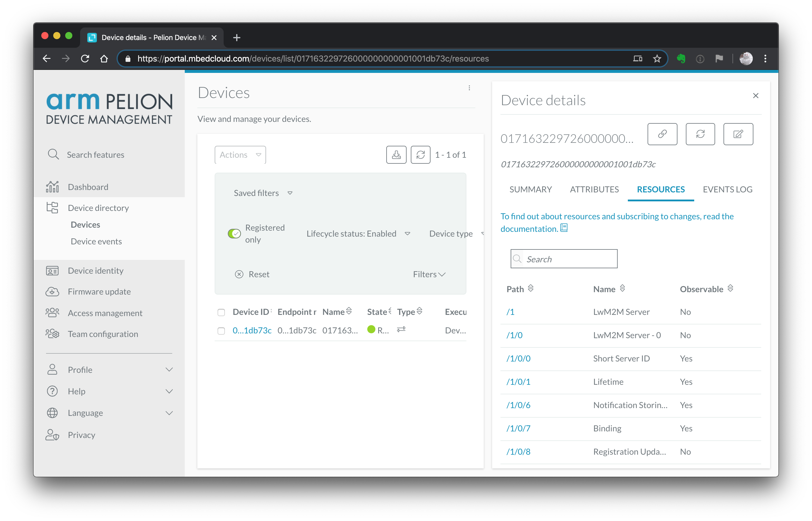Screen dimensions: 812x521
Task: Click the edit device pencil icon
Action: pyautogui.click(x=738, y=134)
